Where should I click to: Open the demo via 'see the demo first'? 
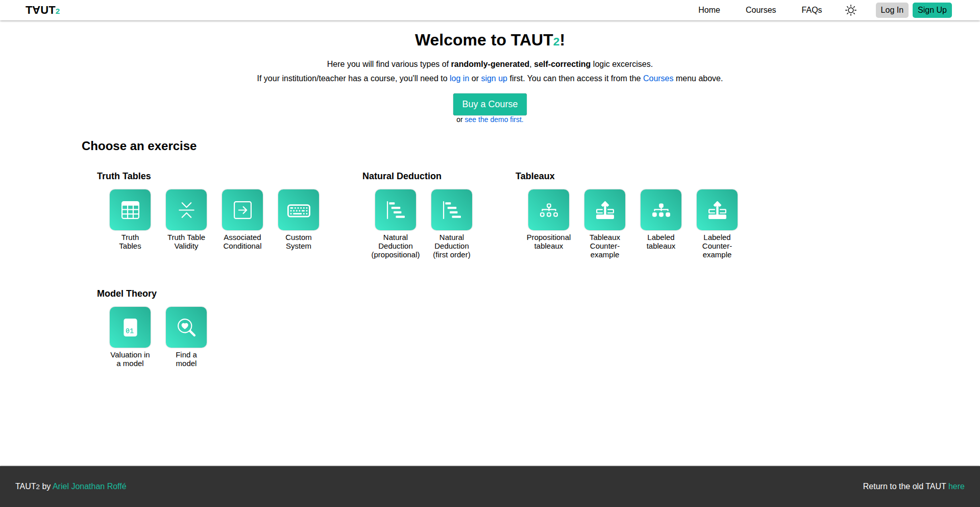[x=493, y=119]
